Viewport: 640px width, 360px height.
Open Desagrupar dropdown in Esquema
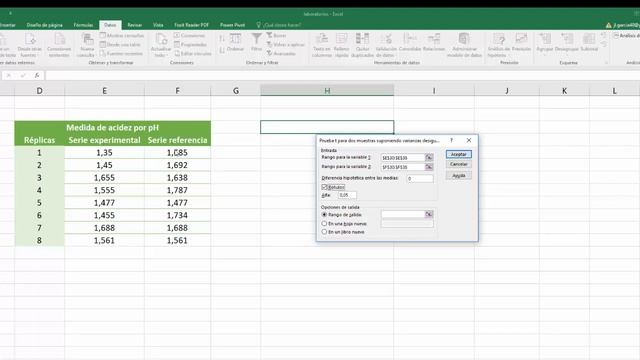tap(567, 43)
